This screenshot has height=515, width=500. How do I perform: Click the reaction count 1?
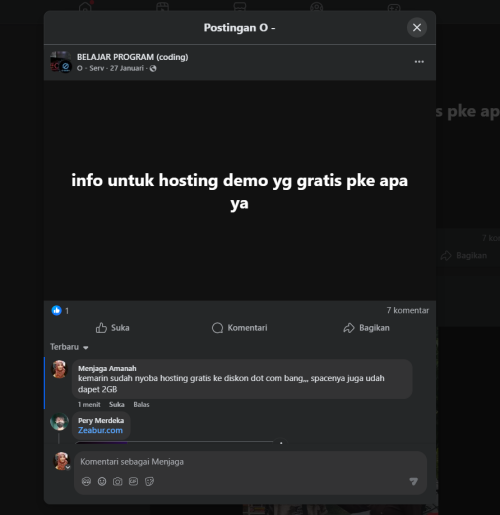pyautogui.click(x=67, y=311)
